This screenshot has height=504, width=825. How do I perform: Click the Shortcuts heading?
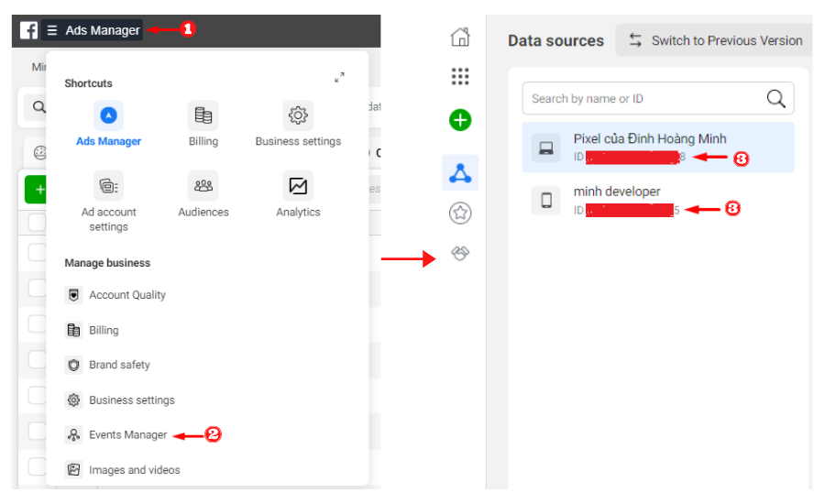88,83
